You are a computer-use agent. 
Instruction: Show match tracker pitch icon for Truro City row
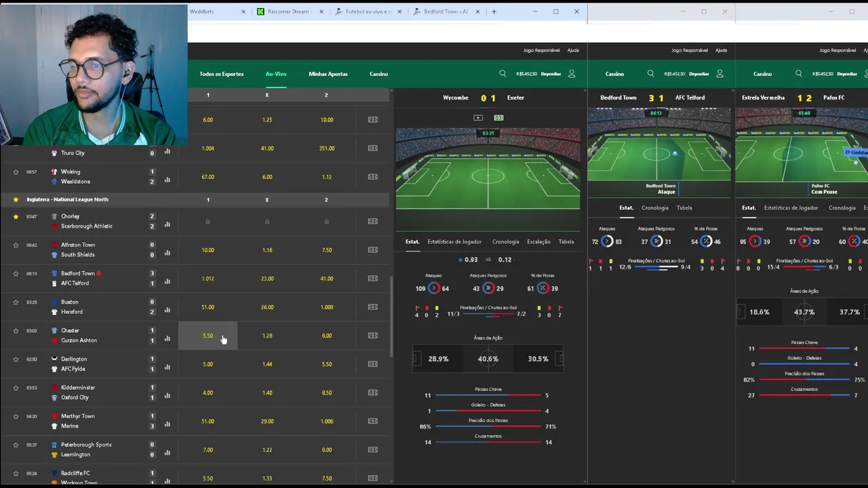tap(372, 148)
